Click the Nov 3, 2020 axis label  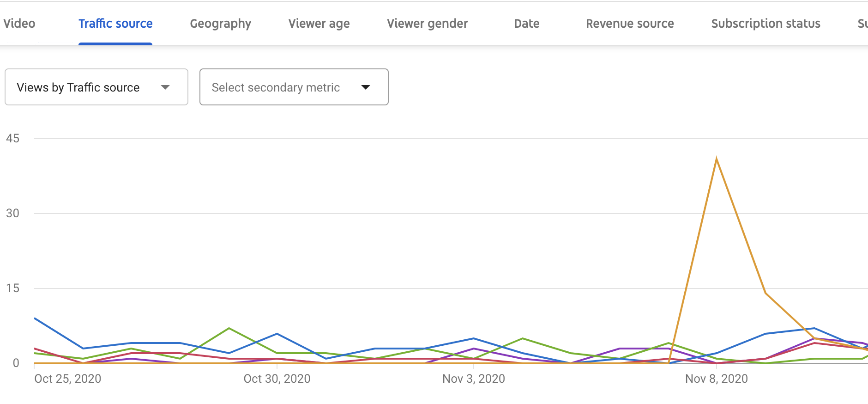click(x=474, y=379)
